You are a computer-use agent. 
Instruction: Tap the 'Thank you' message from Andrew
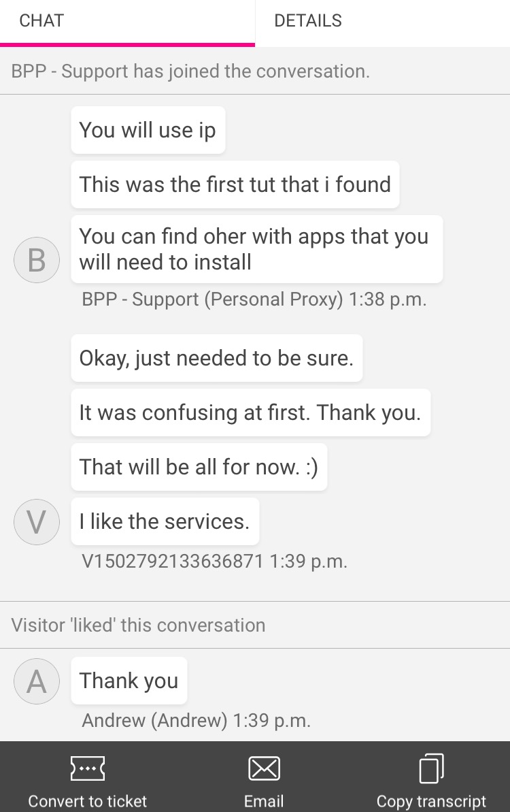click(129, 681)
